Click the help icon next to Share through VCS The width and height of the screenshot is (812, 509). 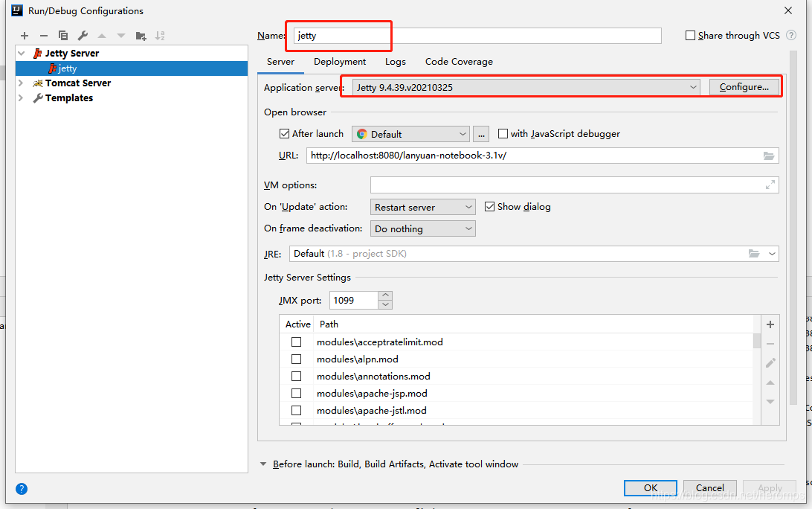point(791,35)
